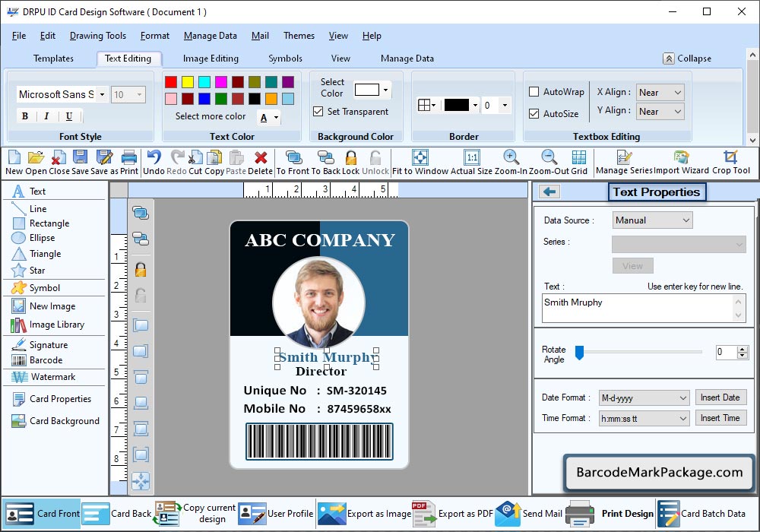Image resolution: width=760 pixels, height=532 pixels.
Task: Choose the Star shape tool
Action: point(28,271)
